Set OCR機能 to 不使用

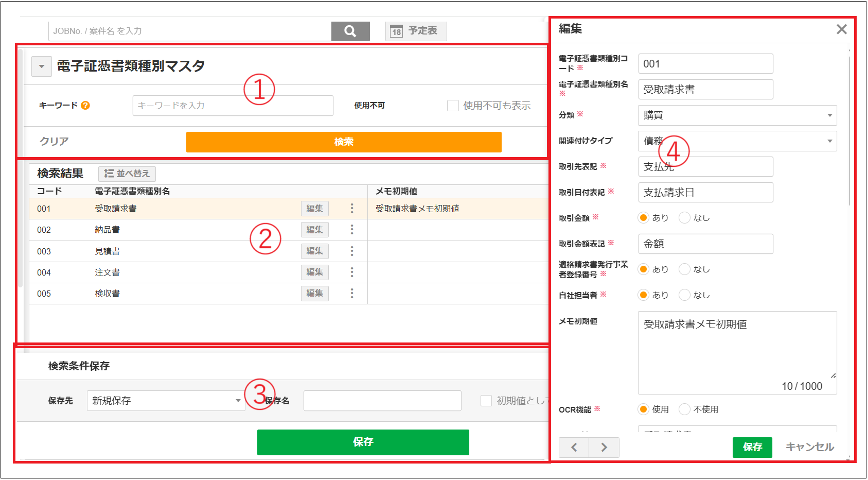click(685, 409)
